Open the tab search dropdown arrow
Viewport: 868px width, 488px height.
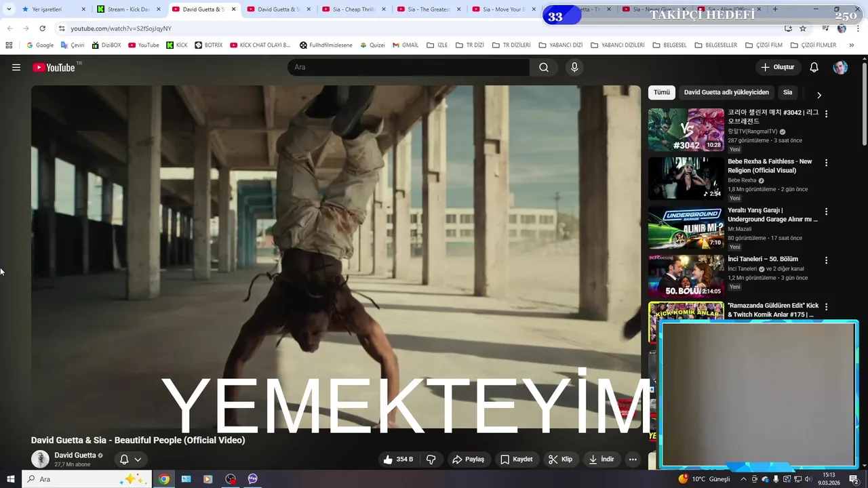(x=8, y=9)
